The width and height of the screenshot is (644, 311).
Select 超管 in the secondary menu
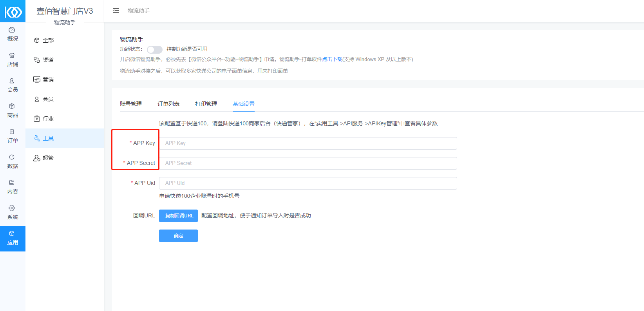[x=65, y=158]
